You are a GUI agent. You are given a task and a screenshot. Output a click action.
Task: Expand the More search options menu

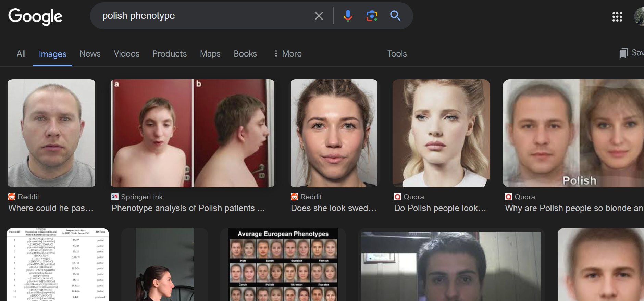tap(288, 54)
